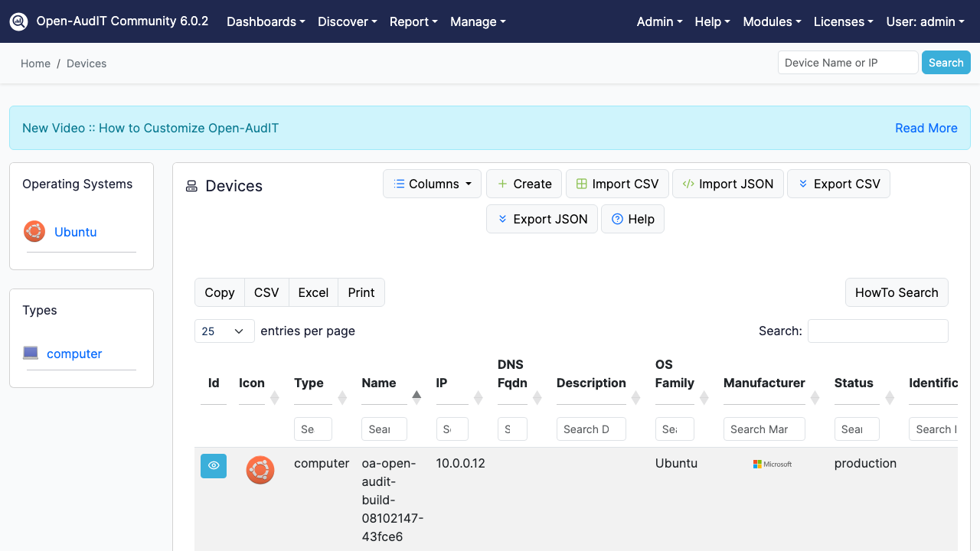
Task: Click Export JSON button
Action: 542,219
